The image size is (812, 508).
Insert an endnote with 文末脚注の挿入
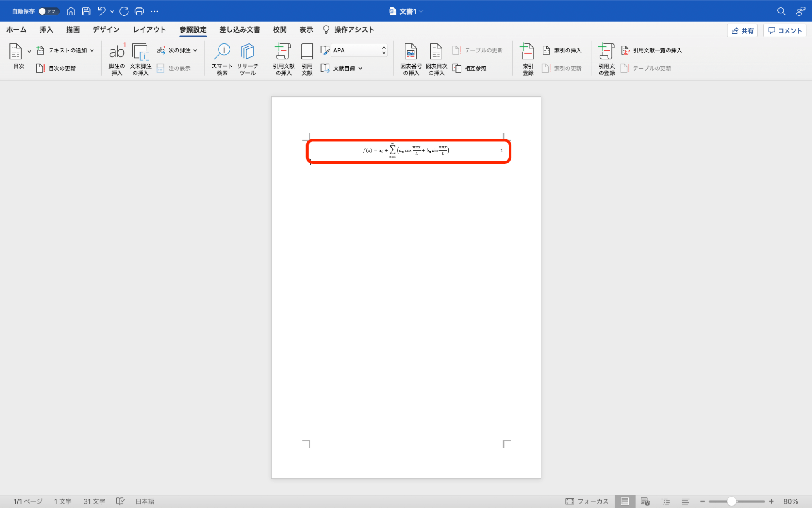pos(141,59)
